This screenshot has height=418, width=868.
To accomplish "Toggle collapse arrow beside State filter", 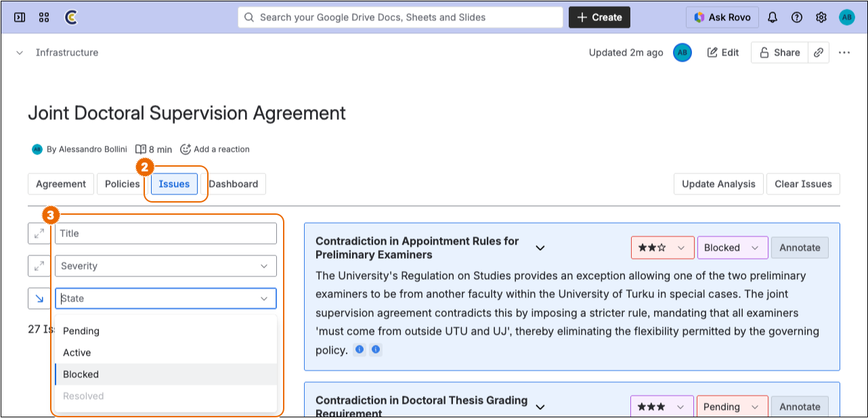I will click(x=38, y=299).
